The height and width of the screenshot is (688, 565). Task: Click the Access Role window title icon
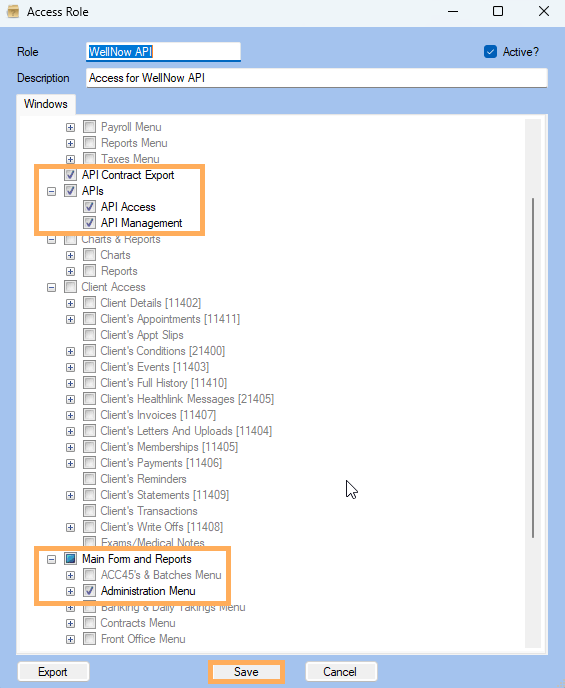[13, 11]
